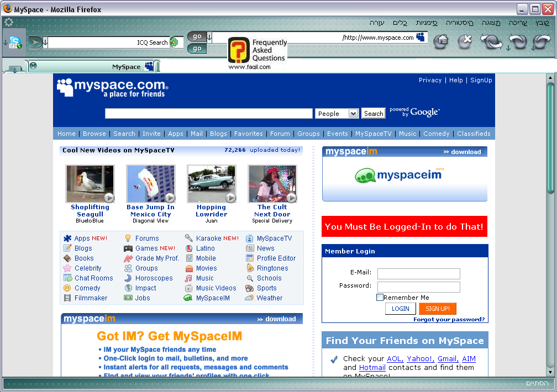Enable the Remember Me checkbox

click(x=380, y=298)
